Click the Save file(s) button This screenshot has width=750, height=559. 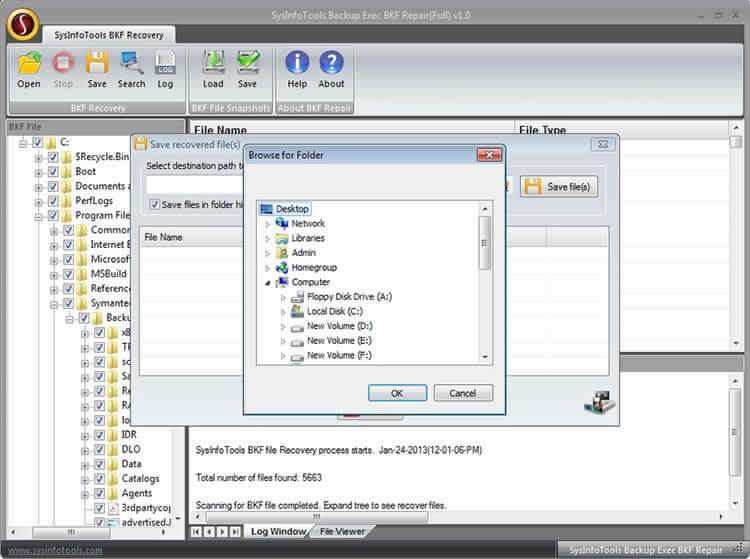[x=559, y=186]
